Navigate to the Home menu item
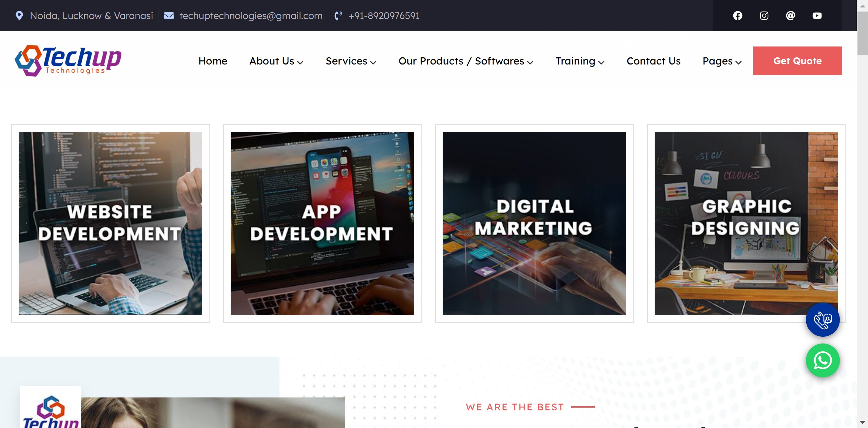Viewport: 868px width, 428px height. 213,60
